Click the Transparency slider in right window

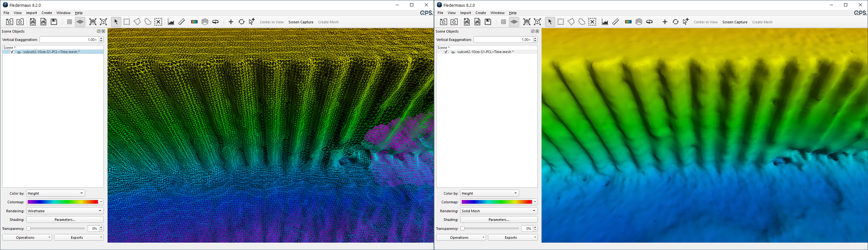(x=490, y=229)
